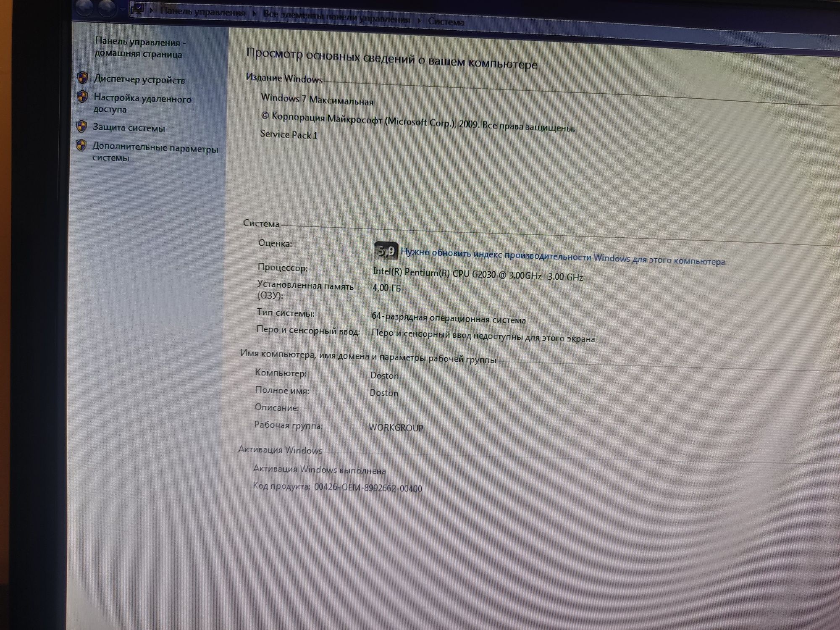Viewport: 840px width, 630px height.
Task: Open Дополнительные параметры системы
Action: (x=155, y=152)
